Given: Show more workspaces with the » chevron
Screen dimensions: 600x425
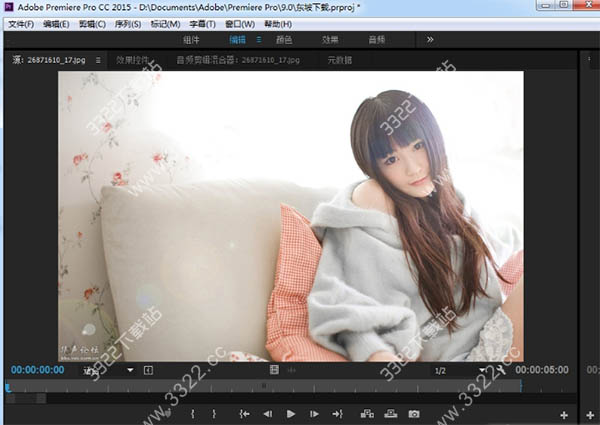Looking at the screenshot, I should pyautogui.click(x=430, y=40).
